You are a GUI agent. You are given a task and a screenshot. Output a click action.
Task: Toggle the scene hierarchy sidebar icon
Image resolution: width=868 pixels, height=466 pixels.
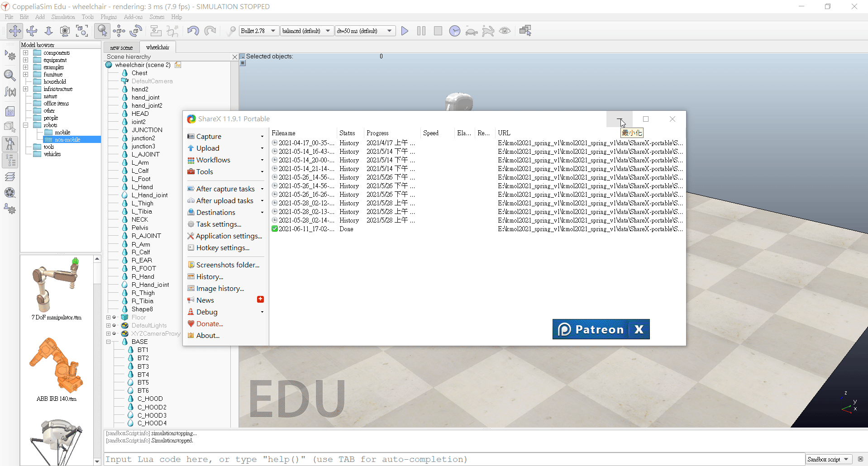tap(10, 161)
